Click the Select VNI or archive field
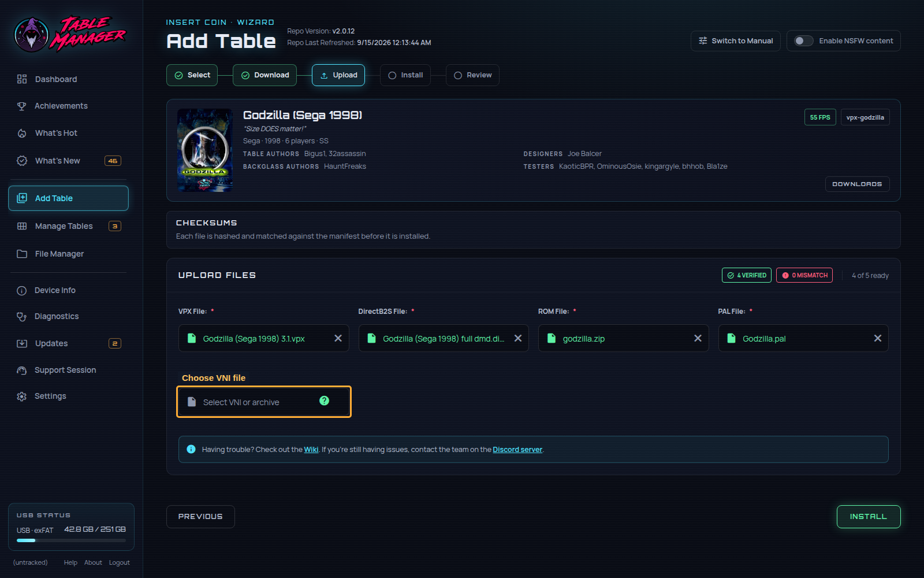 pos(264,402)
